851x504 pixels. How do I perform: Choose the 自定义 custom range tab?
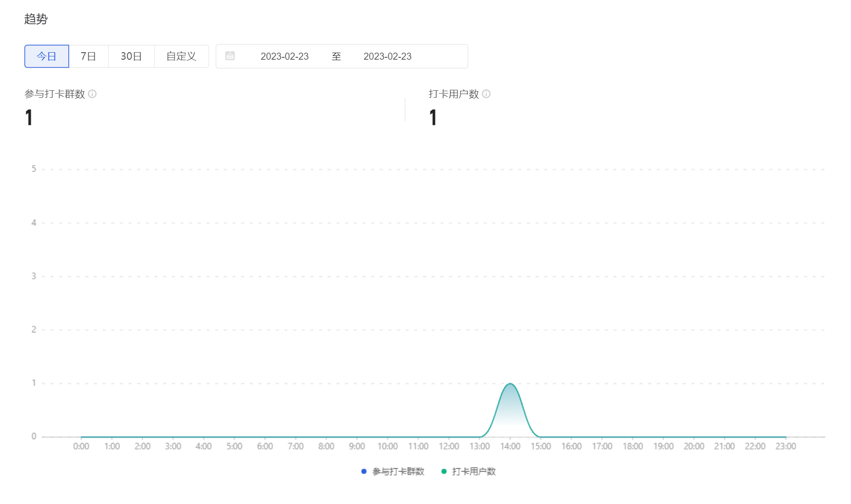pyautogui.click(x=182, y=56)
